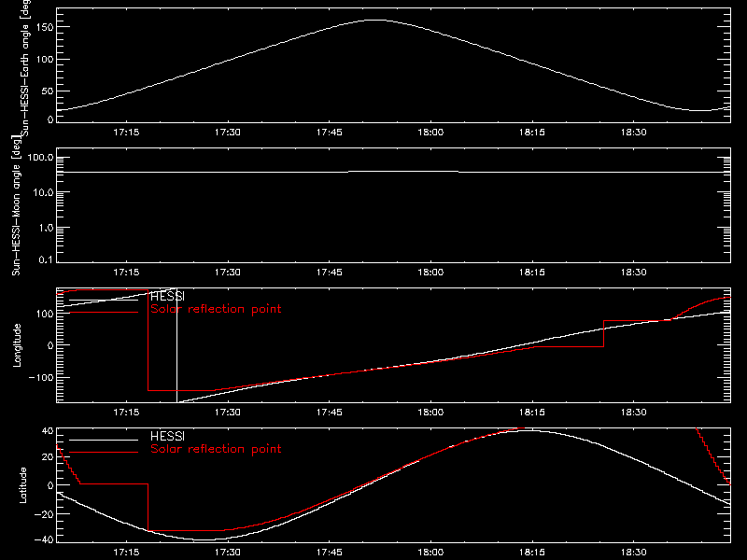Image resolution: width=747 pixels, height=560 pixels.
Task: Click white HESSI legend line in Longitude plot
Action: tap(104, 300)
